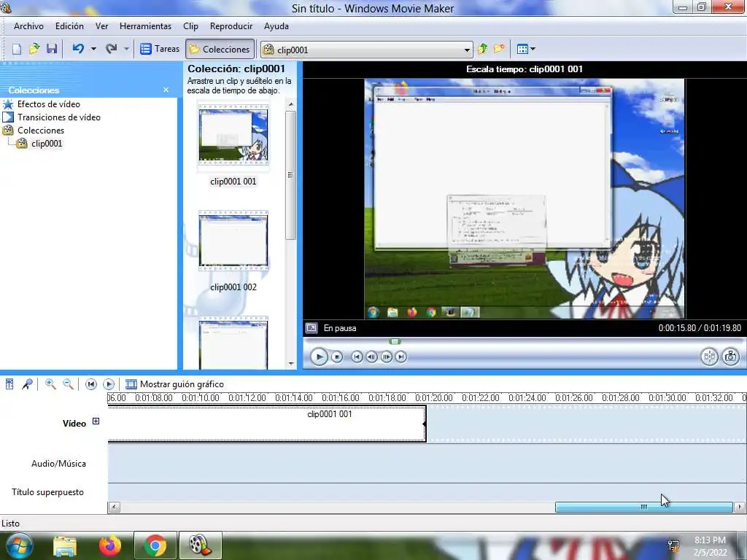Split the clip at the current frame

pos(709,357)
